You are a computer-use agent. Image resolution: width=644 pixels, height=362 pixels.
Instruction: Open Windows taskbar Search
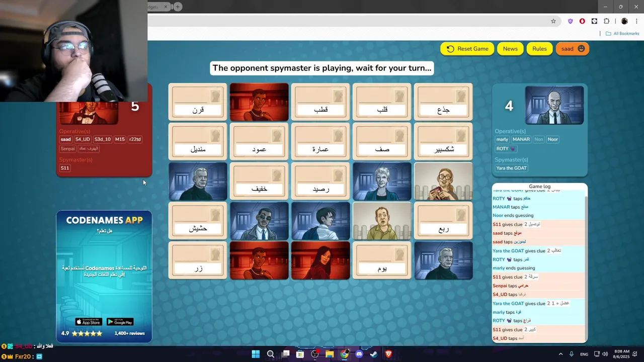270,354
